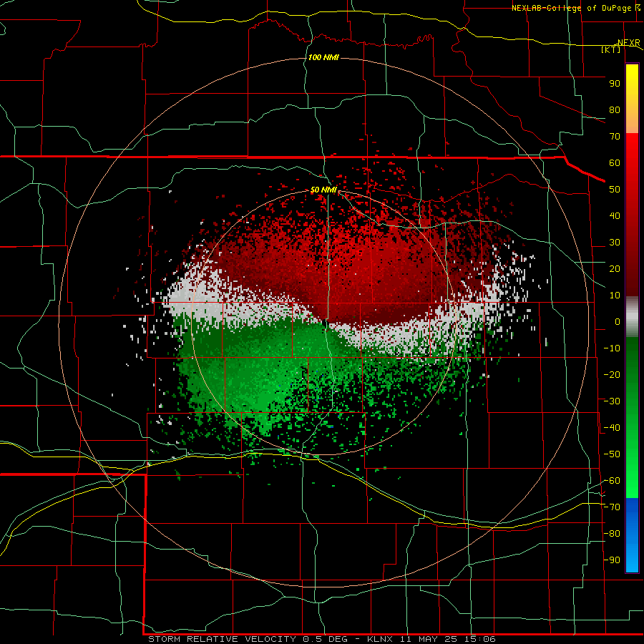Click the 0 value on the velocity scale
Viewport: 644px width, 644px height.
[618, 322]
